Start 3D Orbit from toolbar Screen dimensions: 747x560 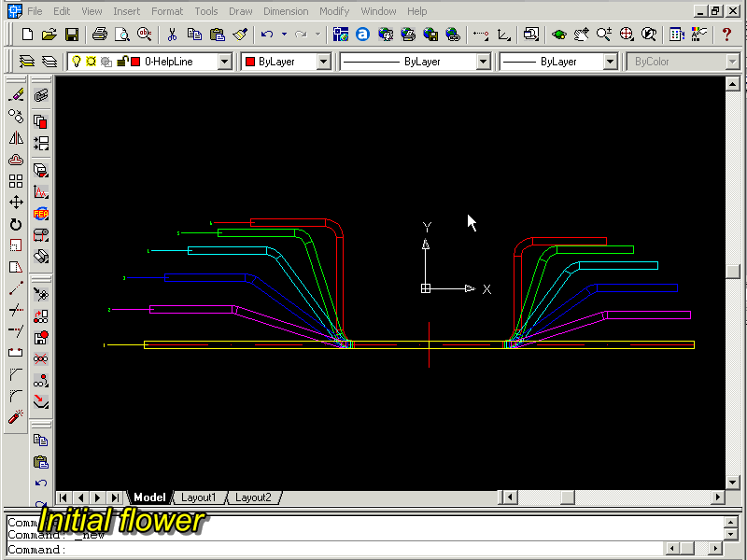point(558,35)
